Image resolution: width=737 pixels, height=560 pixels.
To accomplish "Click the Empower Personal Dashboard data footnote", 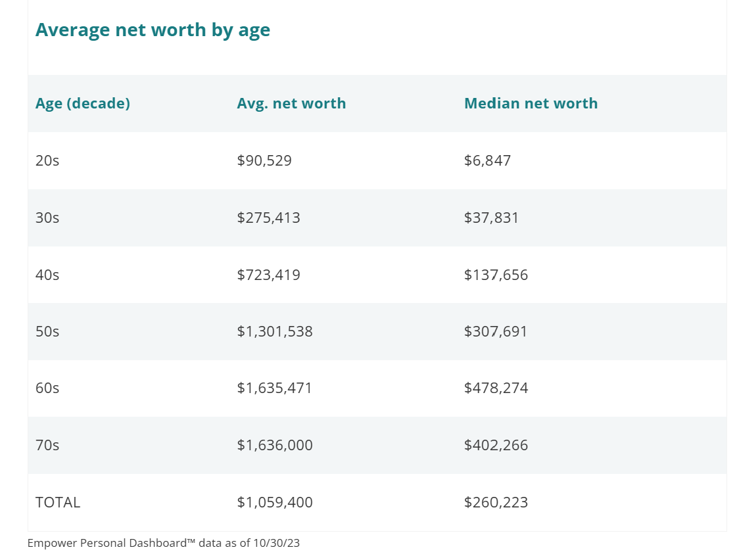I will pyautogui.click(x=164, y=544).
